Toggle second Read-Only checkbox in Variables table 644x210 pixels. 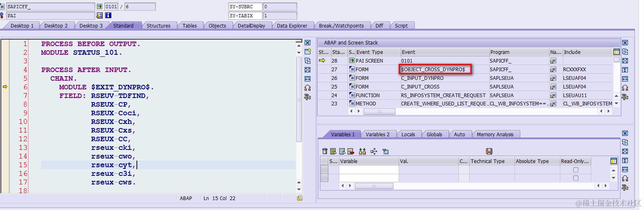pyautogui.click(x=576, y=178)
